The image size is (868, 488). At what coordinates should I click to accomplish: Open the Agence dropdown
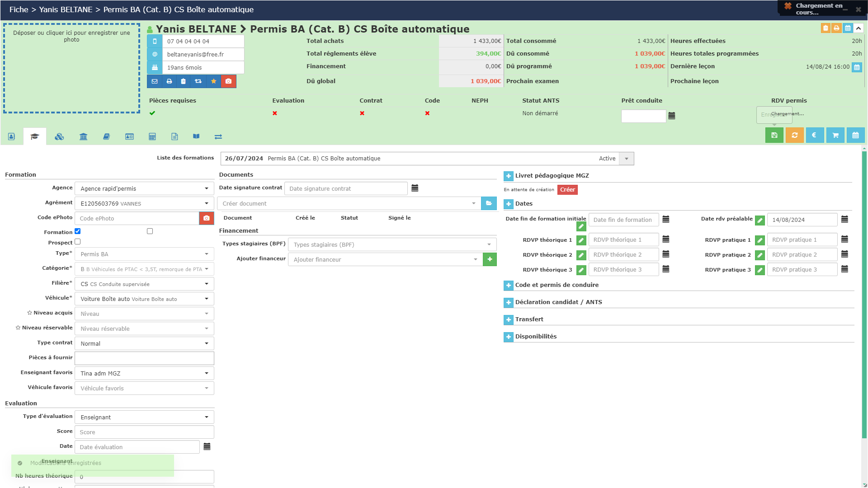(144, 188)
